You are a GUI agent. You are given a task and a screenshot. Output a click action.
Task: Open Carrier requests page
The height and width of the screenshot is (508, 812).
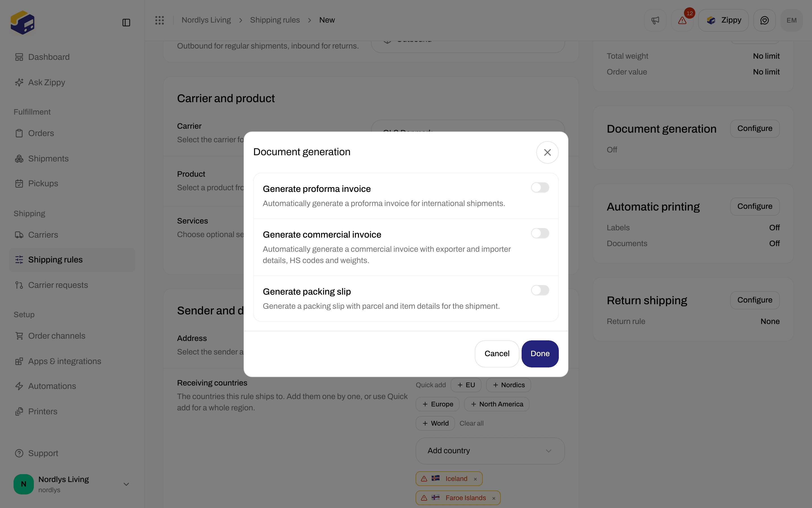tap(72, 285)
